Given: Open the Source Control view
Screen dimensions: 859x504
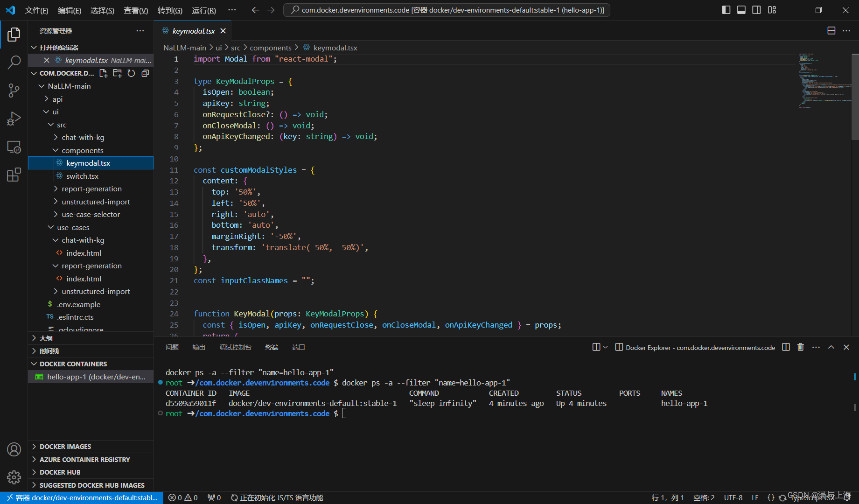Looking at the screenshot, I should coord(14,91).
